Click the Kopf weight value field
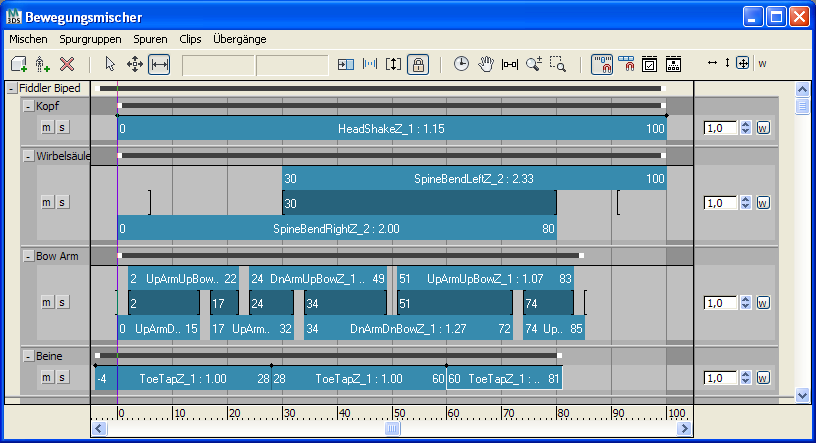Screen dimensions: 816x443 721,128
